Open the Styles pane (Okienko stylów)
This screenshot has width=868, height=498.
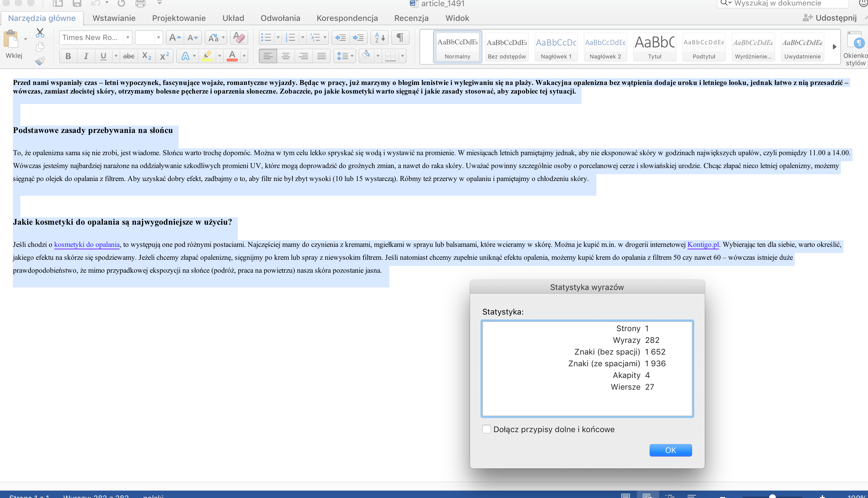tap(855, 48)
